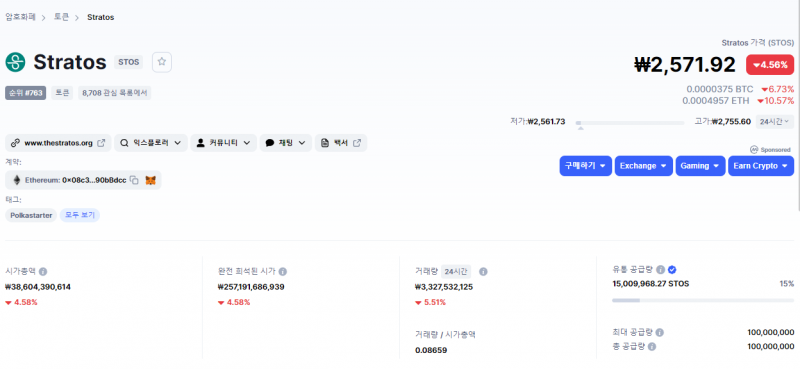Click info icon next to 완전 희석된 시가
The image size is (800, 369).
[283, 272]
